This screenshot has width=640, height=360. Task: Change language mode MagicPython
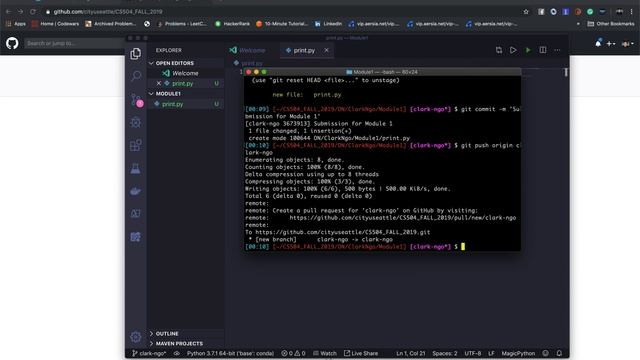518,353
